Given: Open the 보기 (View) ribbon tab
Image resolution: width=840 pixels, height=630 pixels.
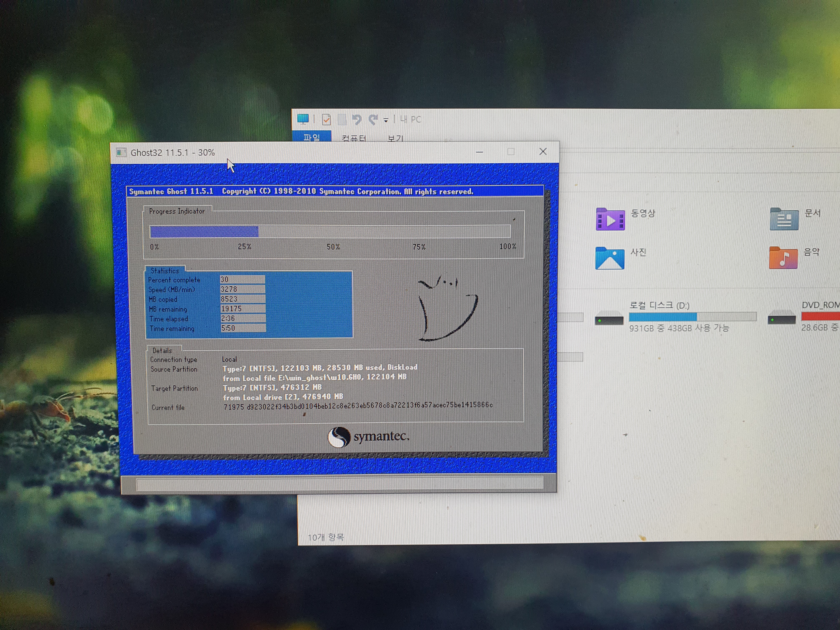Looking at the screenshot, I should (x=395, y=138).
